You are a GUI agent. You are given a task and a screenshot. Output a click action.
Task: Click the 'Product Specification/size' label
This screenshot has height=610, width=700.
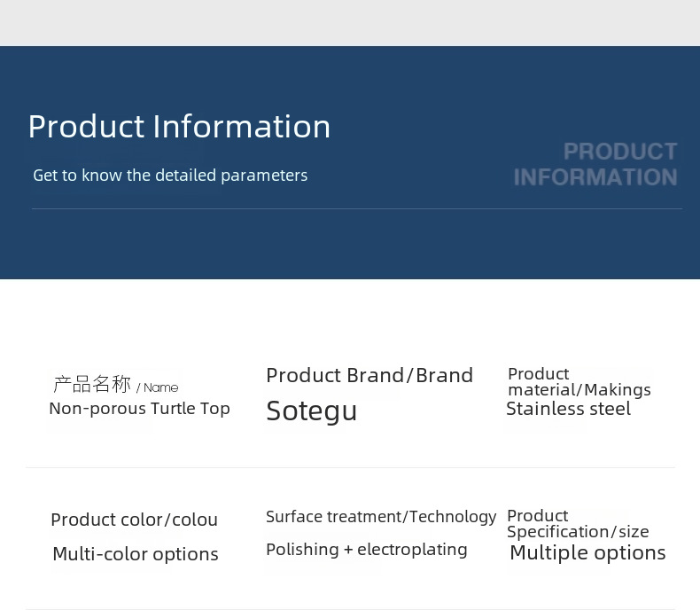click(578, 523)
